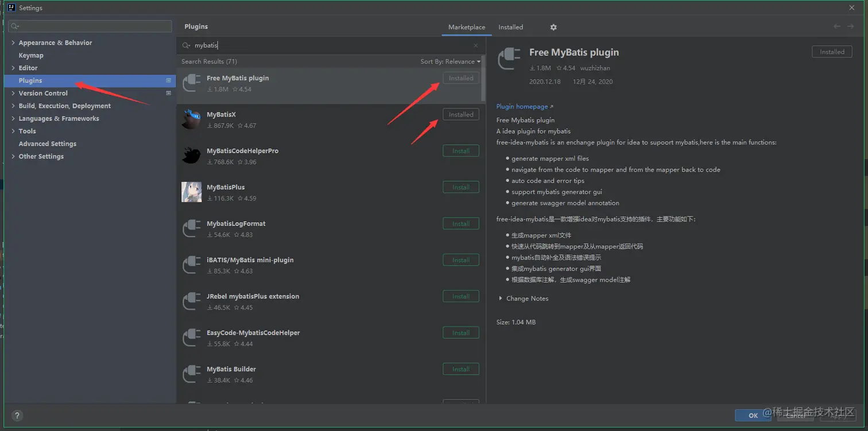Expand the Other Settings section
The height and width of the screenshot is (431, 868).
pyautogui.click(x=13, y=157)
